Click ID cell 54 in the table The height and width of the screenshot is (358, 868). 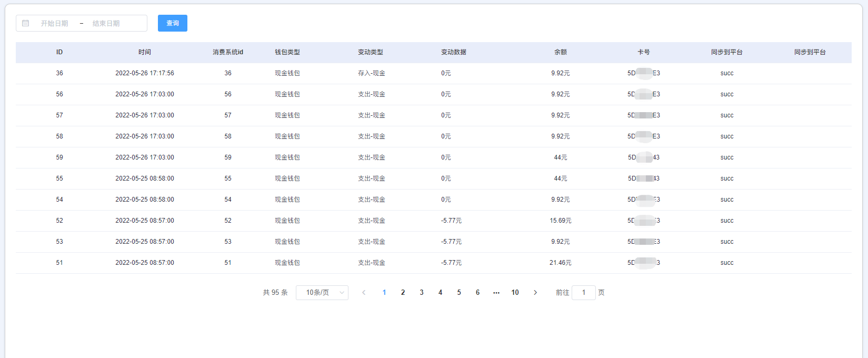point(59,200)
